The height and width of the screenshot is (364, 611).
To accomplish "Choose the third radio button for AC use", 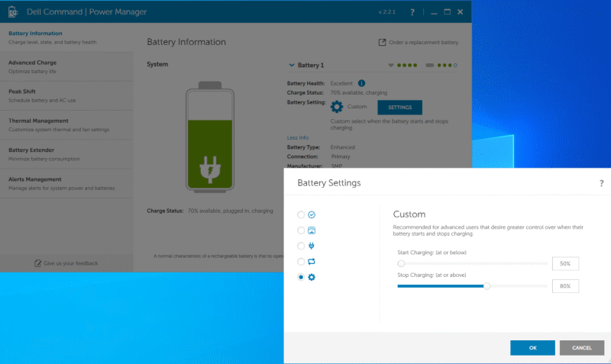I will pos(301,246).
